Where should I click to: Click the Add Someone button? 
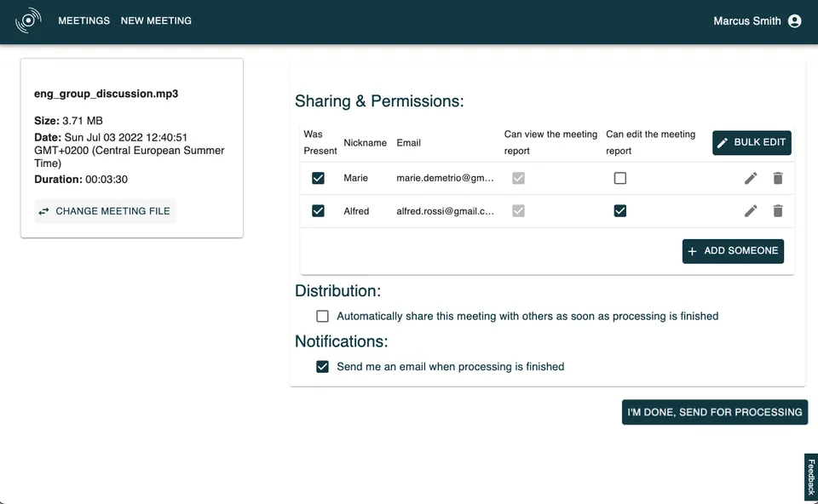(733, 251)
